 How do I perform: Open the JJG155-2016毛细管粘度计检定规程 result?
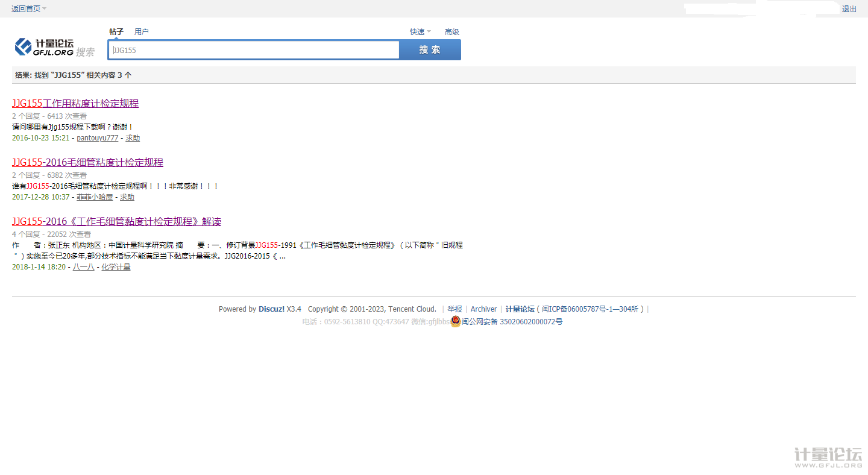pyautogui.click(x=87, y=162)
